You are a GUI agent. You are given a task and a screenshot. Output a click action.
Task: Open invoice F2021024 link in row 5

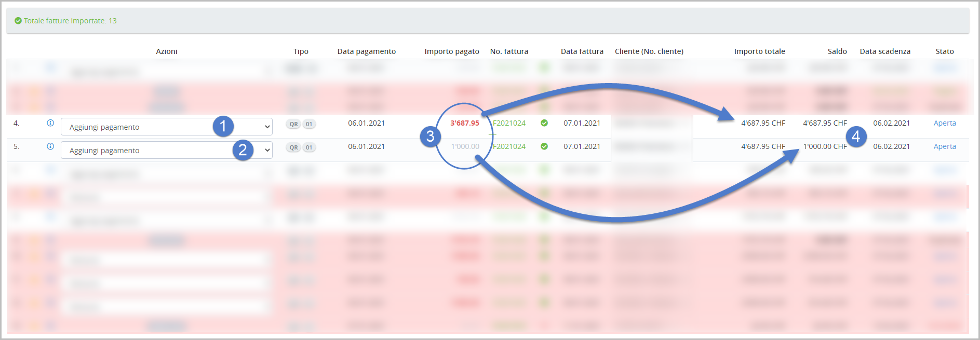pyautogui.click(x=509, y=146)
